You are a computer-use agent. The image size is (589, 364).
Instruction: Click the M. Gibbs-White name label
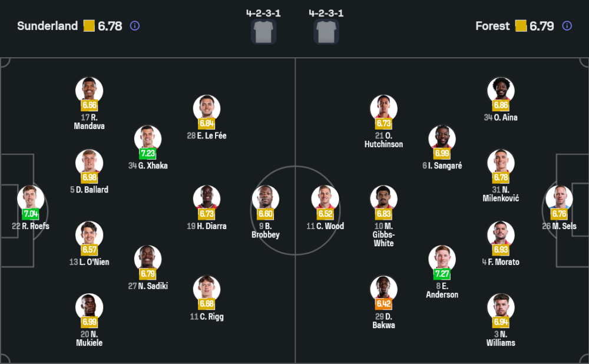[x=383, y=234]
